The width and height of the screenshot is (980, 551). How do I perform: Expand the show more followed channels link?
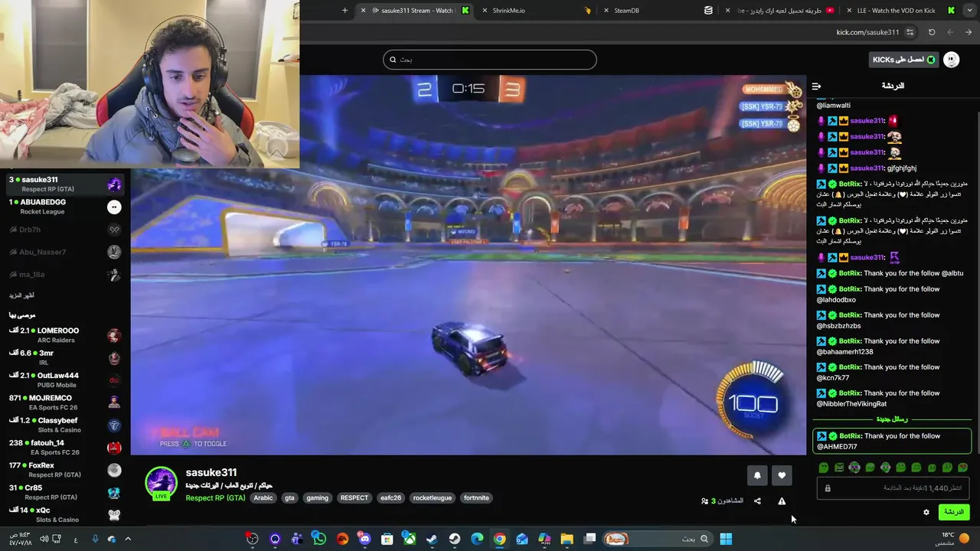pyautogui.click(x=21, y=295)
